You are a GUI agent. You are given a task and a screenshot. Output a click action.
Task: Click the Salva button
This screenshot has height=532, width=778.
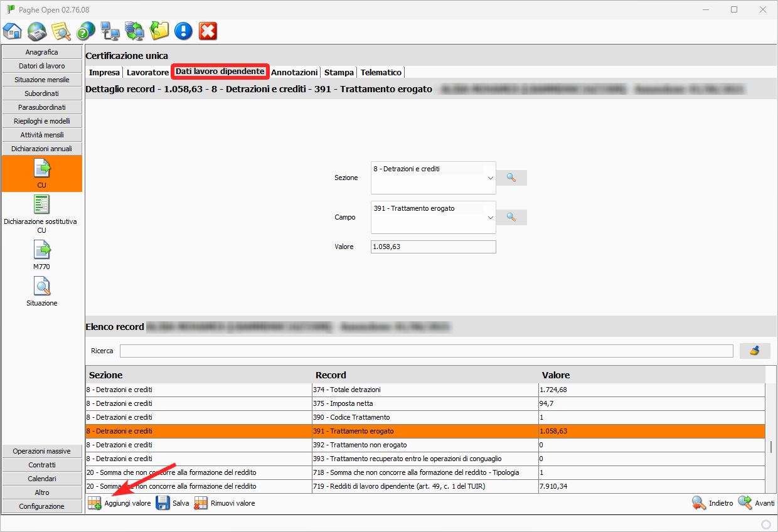[173, 503]
